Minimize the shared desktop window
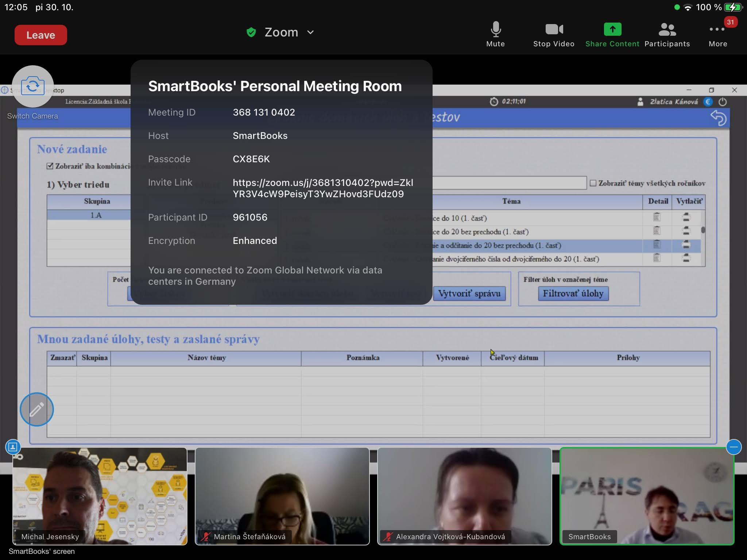Viewport: 747px width, 560px height. (x=689, y=90)
